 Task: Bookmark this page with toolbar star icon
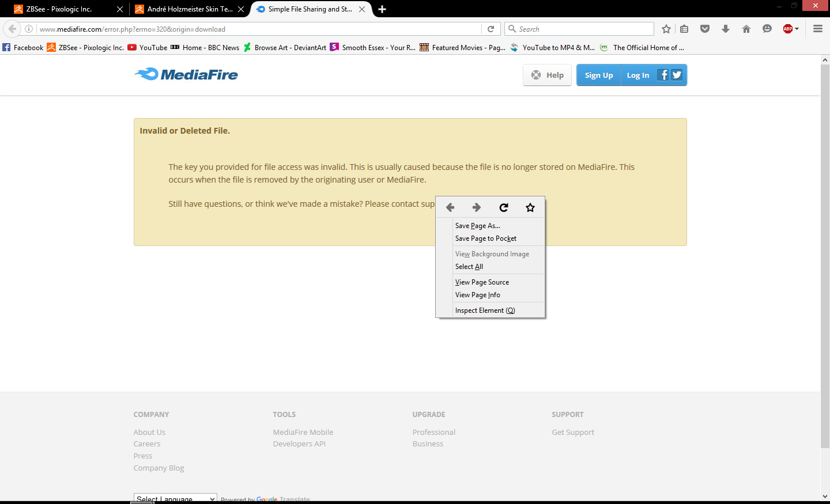pos(666,29)
